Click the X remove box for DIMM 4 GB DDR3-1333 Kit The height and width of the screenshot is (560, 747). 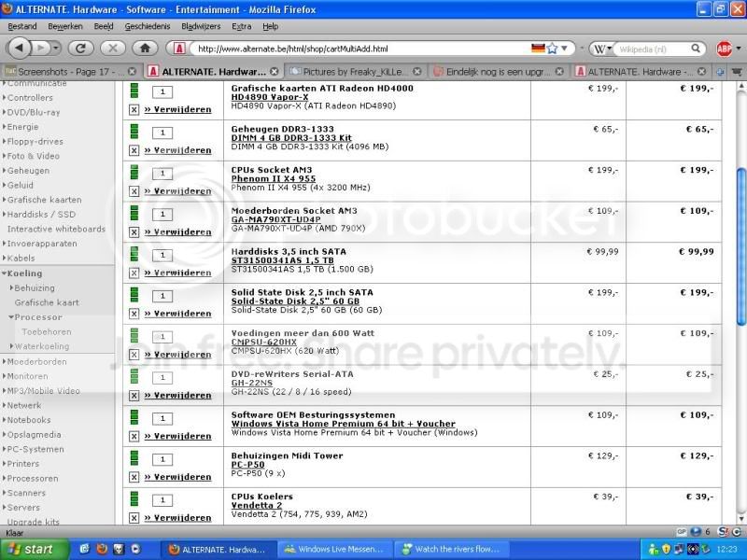[x=134, y=150]
